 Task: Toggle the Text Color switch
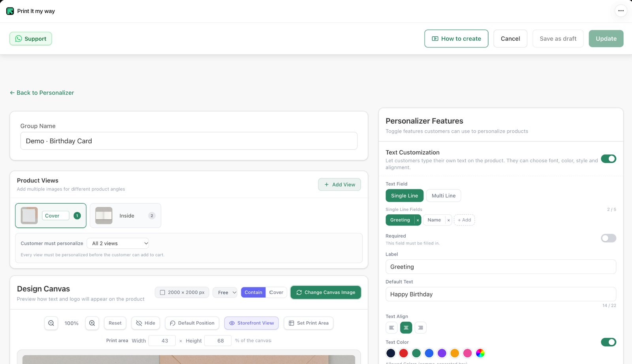tap(608, 342)
